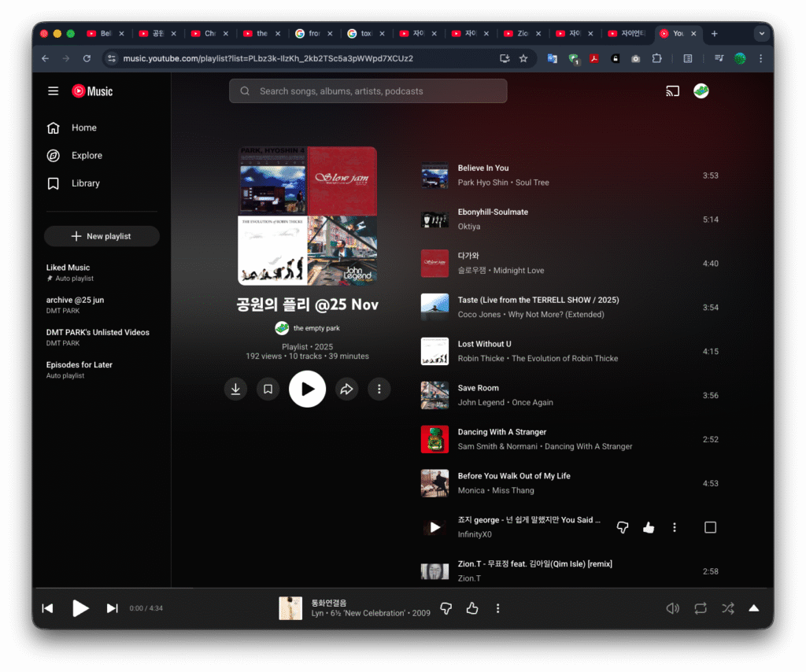The height and width of the screenshot is (672, 806).
Task: Create a New playlist
Action: coord(102,236)
